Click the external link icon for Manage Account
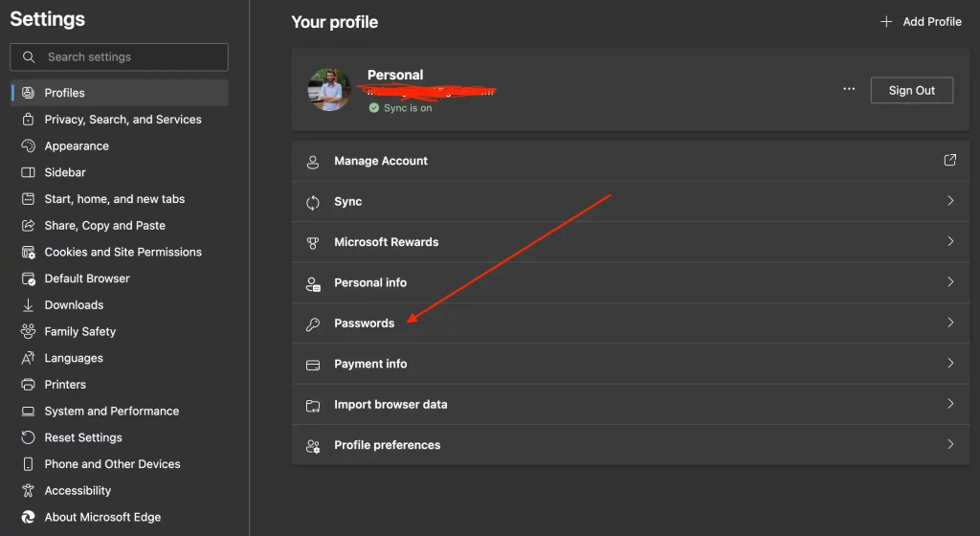The width and height of the screenshot is (980, 536). pos(949,160)
